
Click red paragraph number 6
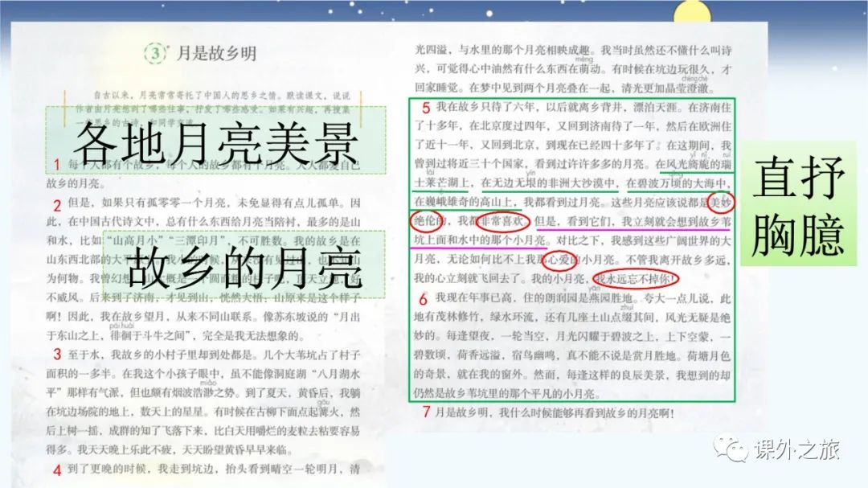click(423, 300)
